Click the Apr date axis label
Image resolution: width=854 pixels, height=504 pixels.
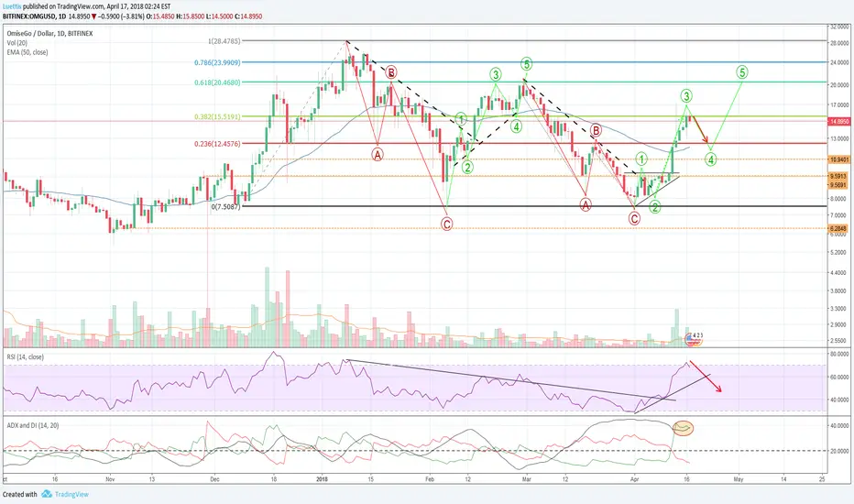tap(634, 479)
